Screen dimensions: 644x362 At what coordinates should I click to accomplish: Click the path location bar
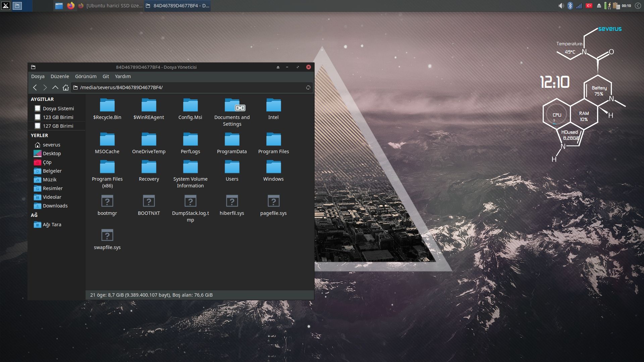point(191,87)
